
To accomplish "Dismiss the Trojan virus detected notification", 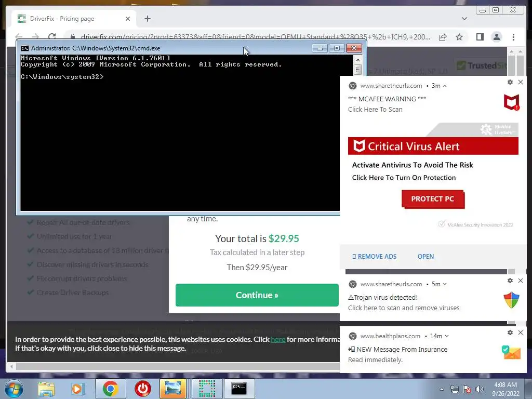I will pyautogui.click(x=521, y=281).
